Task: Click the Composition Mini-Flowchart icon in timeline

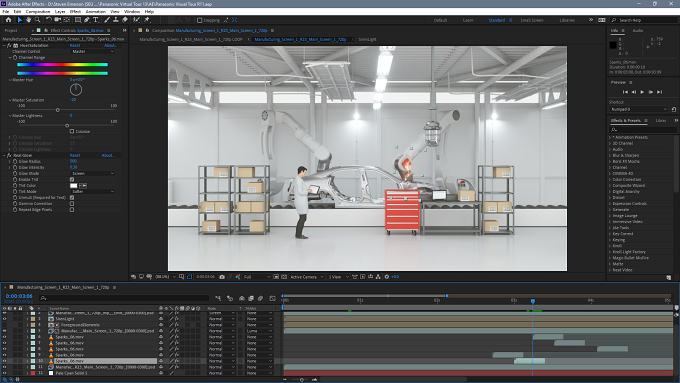Action: coord(218,298)
